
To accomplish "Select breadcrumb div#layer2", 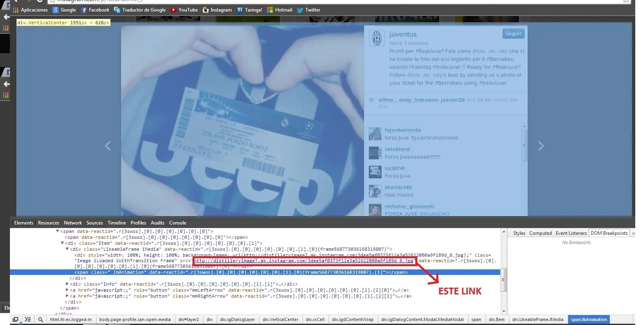I will (x=189, y=319).
